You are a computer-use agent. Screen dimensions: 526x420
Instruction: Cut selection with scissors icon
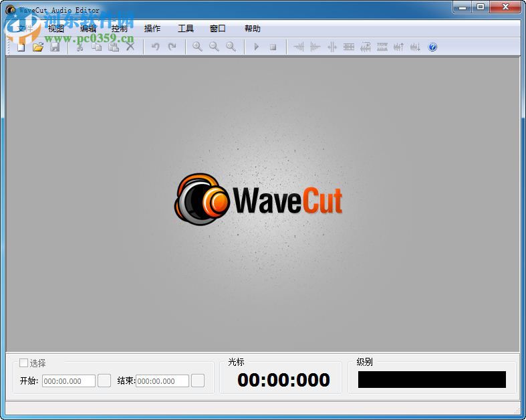[x=80, y=47]
